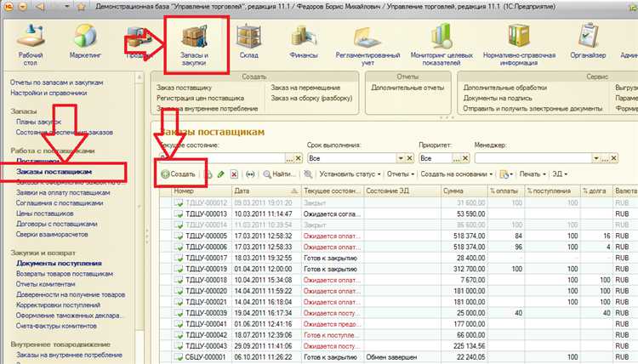The width and height of the screenshot is (638, 364).
Task: Click the red X delete mark icon
Action: [x=234, y=174]
